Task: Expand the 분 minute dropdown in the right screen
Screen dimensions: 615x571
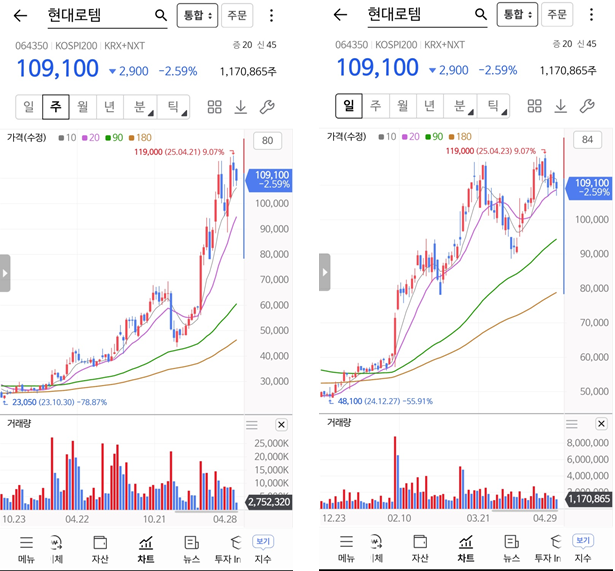Action: (460, 106)
